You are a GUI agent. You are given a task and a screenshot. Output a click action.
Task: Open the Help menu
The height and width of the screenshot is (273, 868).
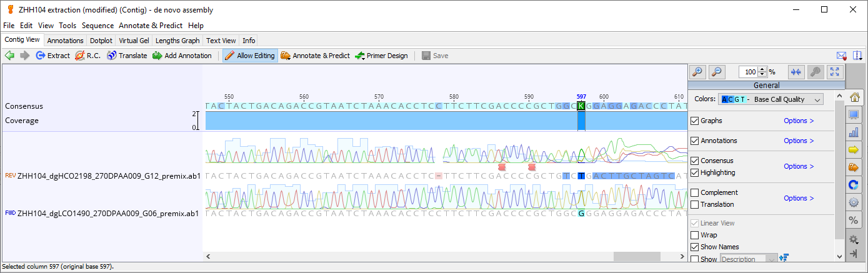(196, 26)
